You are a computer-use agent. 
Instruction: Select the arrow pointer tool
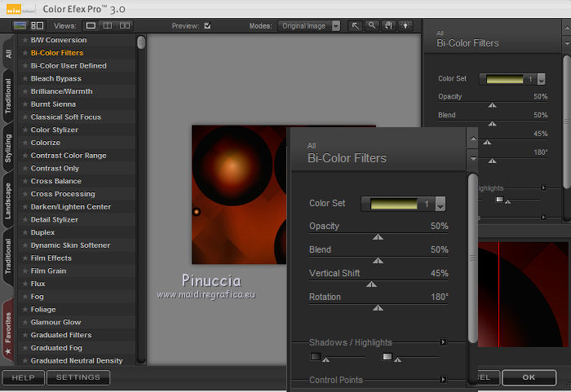pos(356,26)
